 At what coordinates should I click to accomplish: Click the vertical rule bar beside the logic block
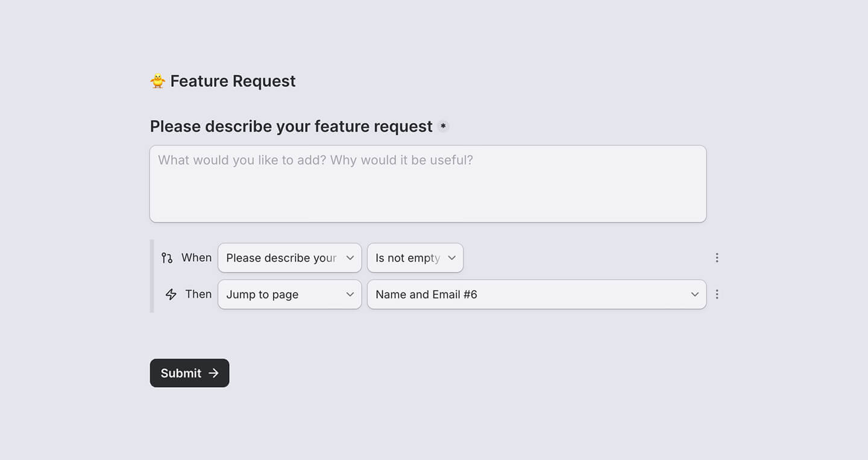[x=151, y=276]
